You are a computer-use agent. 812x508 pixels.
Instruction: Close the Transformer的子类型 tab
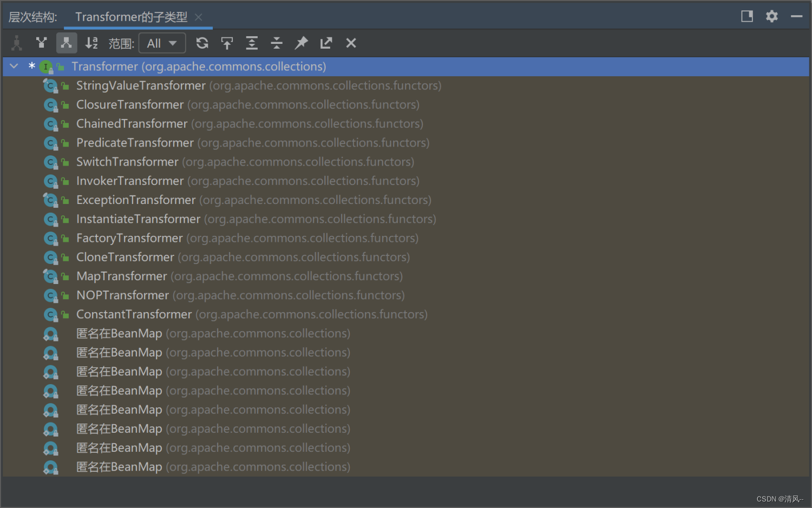pos(199,17)
